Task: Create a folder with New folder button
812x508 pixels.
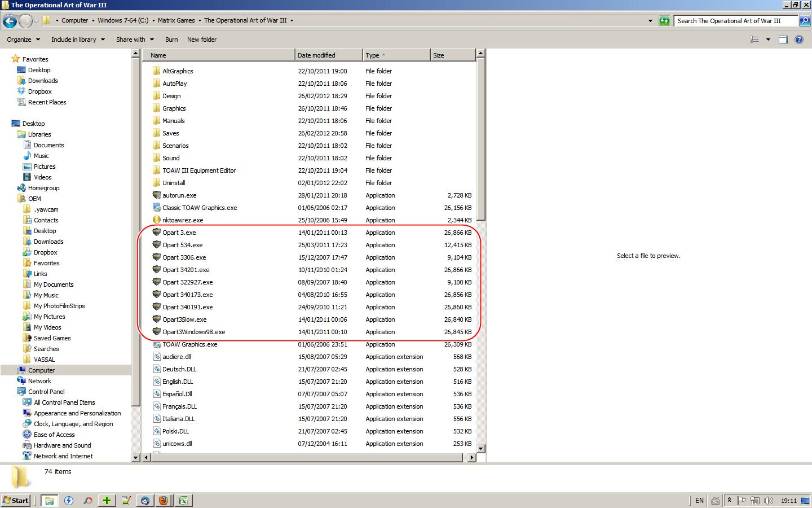Action: point(202,40)
